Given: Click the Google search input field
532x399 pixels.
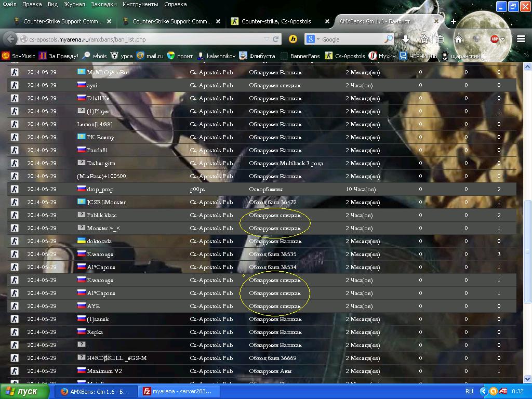Looking at the screenshot, I should [352, 39].
